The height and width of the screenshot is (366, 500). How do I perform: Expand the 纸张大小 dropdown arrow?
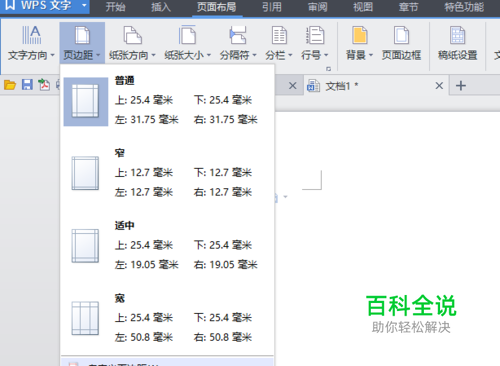click(x=209, y=55)
